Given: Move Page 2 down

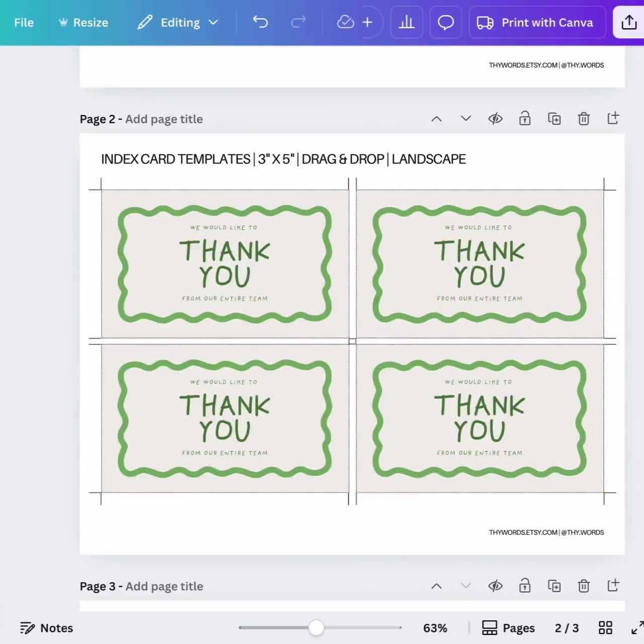Looking at the screenshot, I should (x=466, y=119).
